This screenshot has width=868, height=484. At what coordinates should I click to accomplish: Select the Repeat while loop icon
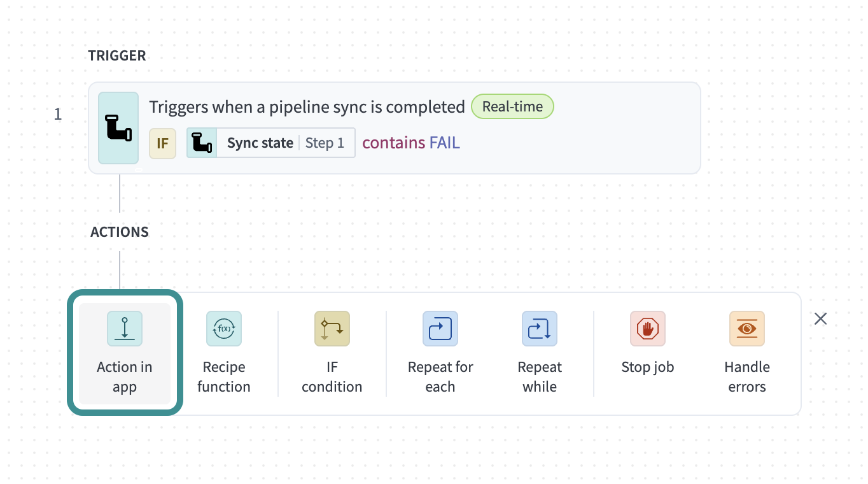540,329
